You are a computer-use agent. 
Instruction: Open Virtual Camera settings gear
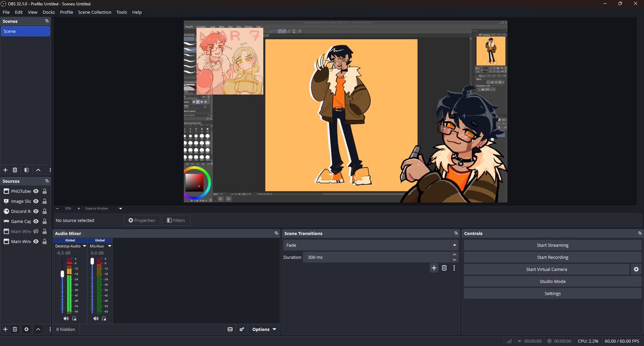636,269
